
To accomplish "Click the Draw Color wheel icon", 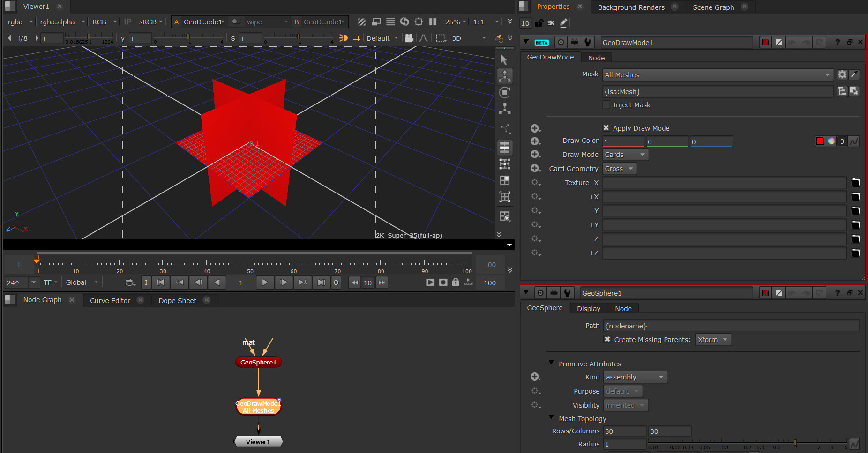I will (x=831, y=141).
